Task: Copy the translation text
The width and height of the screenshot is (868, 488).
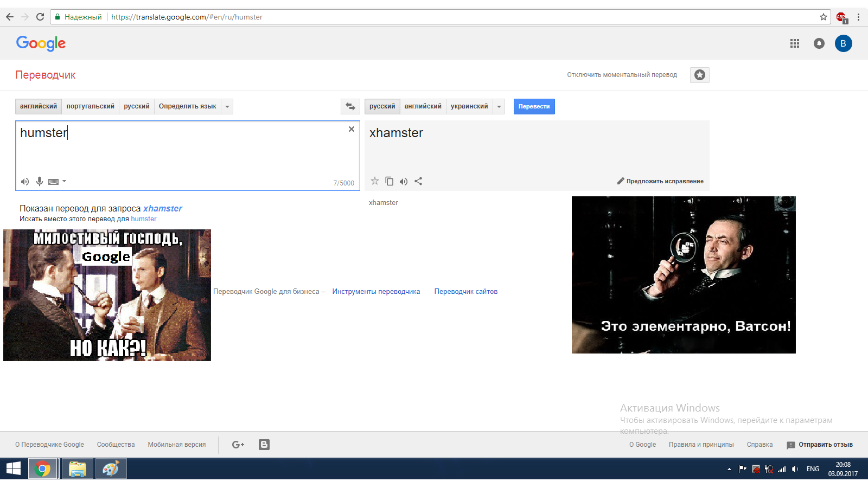Action: pyautogui.click(x=390, y=181)
